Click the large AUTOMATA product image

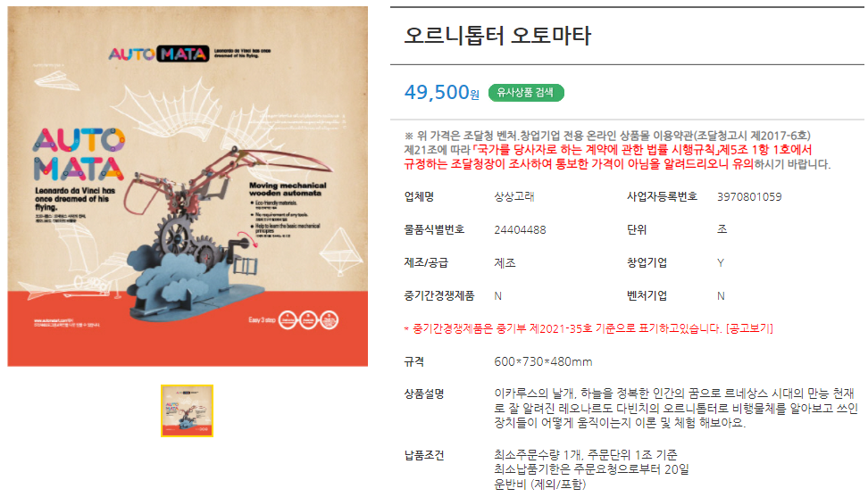[x=188, y=186]
